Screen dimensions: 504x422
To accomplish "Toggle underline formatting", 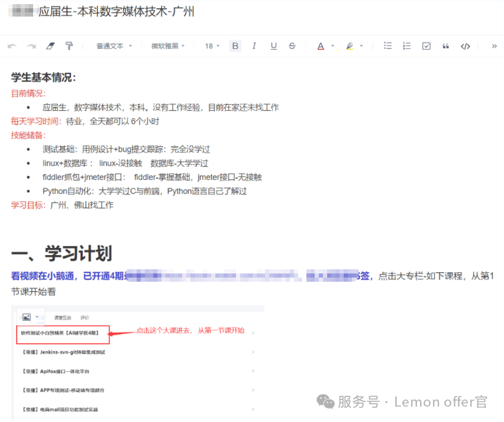I will 273,46.
